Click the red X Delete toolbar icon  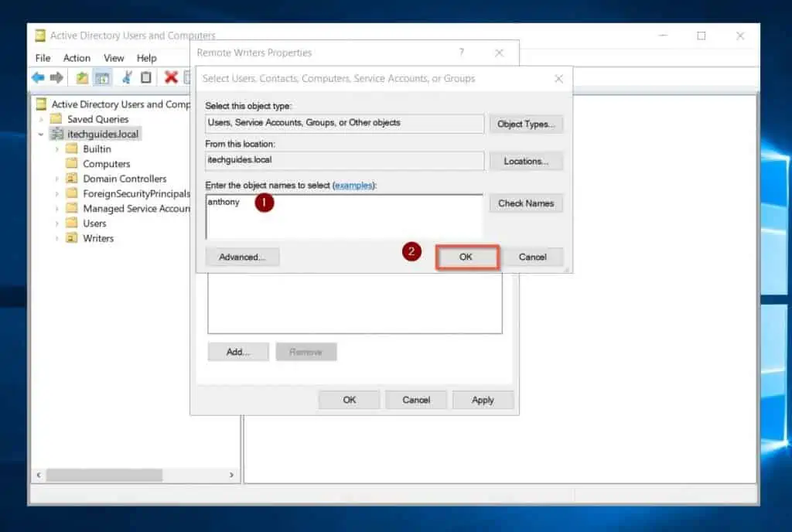171,77
